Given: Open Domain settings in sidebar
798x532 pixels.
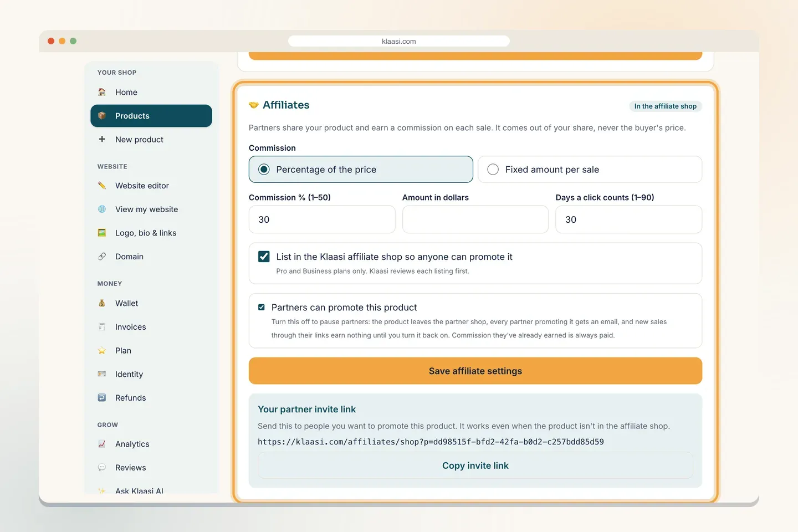Looking at the screenshot, I should 151,257.
